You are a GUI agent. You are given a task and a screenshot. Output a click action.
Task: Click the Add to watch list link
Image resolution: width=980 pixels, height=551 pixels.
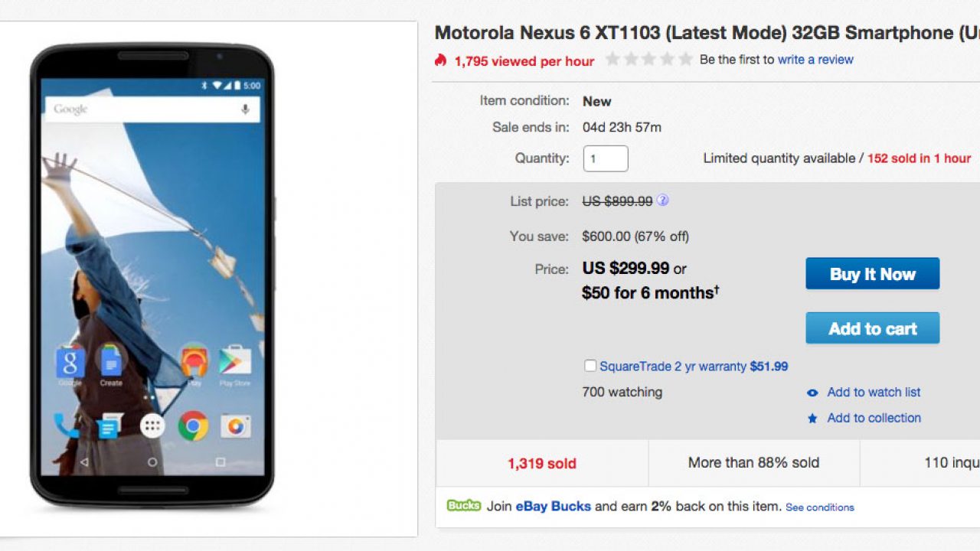click(x=874, y=392)
